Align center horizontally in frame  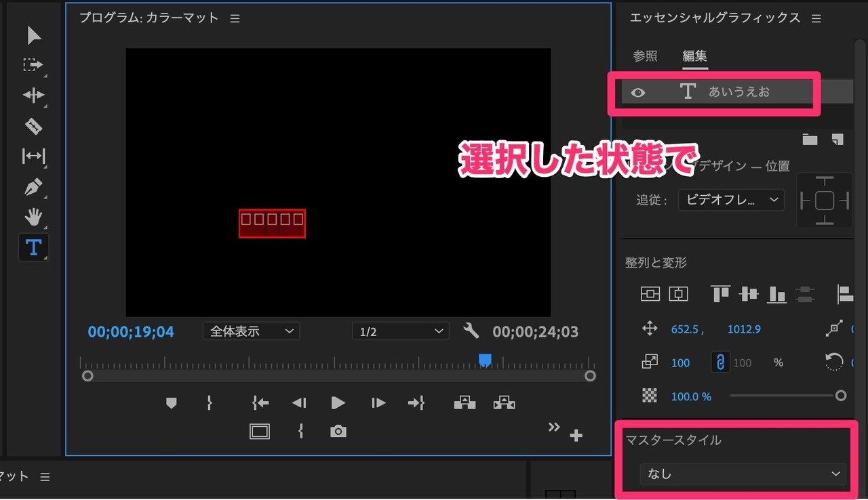click(679, 294)
